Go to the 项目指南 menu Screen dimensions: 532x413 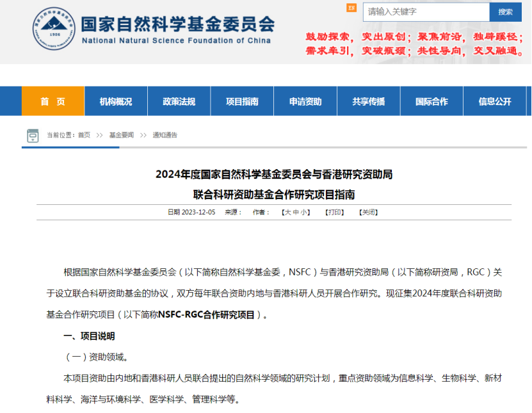pyautogui.click(x=242, y=101)
